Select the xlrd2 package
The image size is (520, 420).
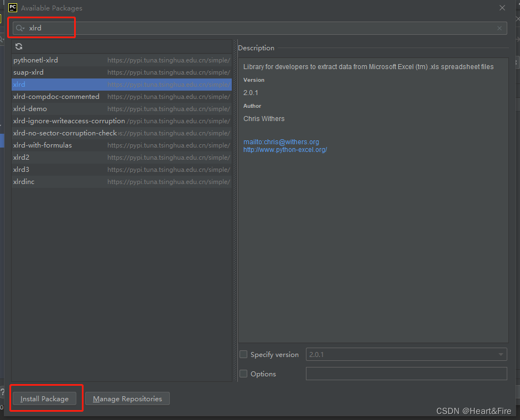[122, 158]
